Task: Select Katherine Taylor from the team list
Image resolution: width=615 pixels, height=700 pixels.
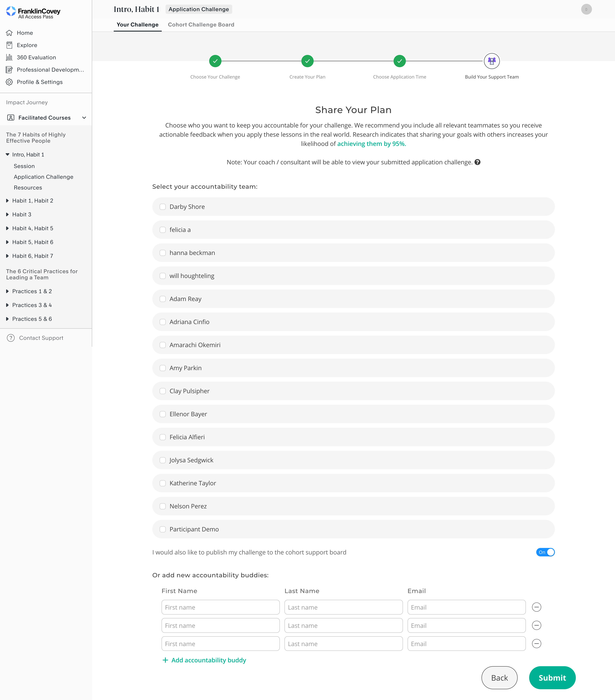Action: click(x=162, y=483)
